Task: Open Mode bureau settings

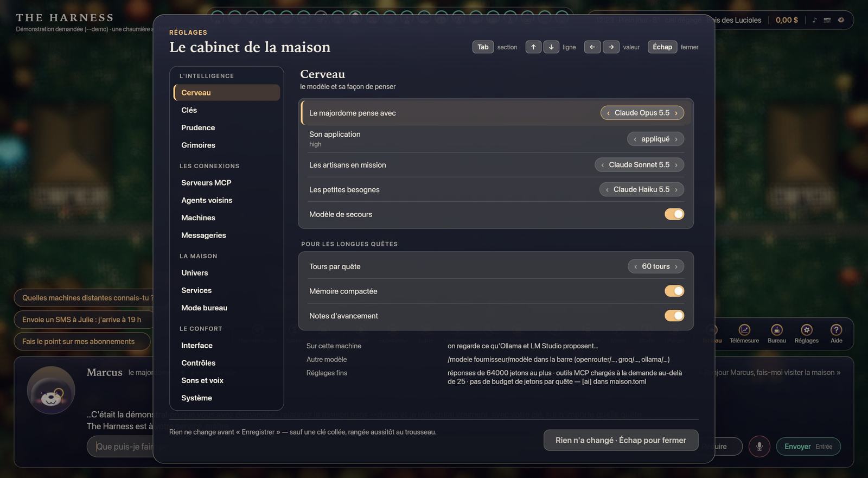Action: (227, 308)
